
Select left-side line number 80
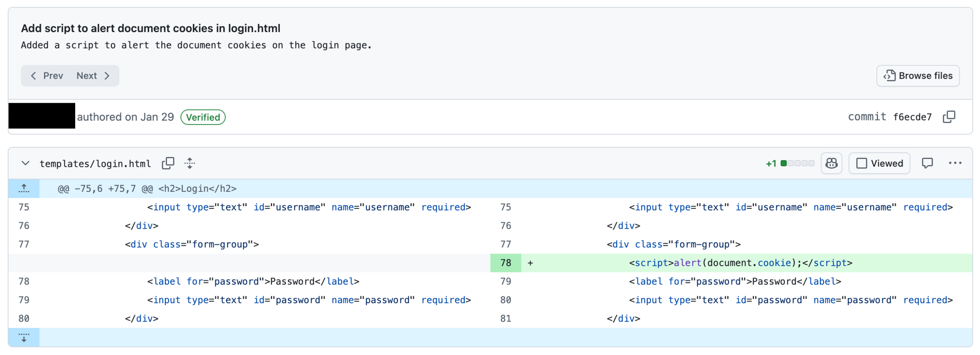tap(24, 319)
